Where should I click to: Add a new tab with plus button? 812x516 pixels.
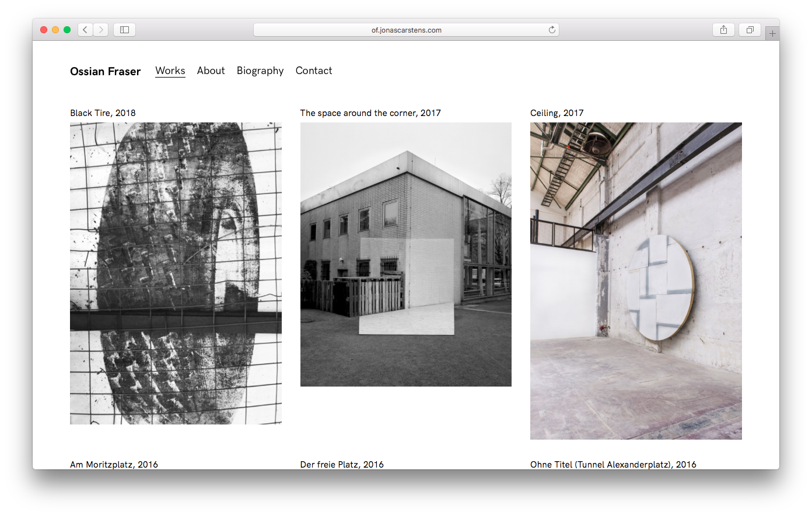[772, 34]
